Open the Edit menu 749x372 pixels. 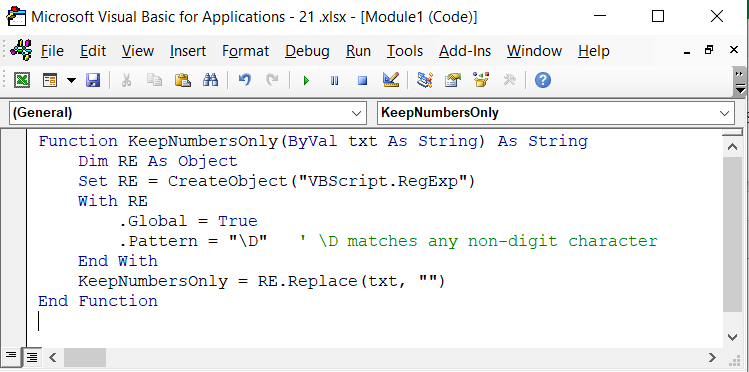[93, 51]
